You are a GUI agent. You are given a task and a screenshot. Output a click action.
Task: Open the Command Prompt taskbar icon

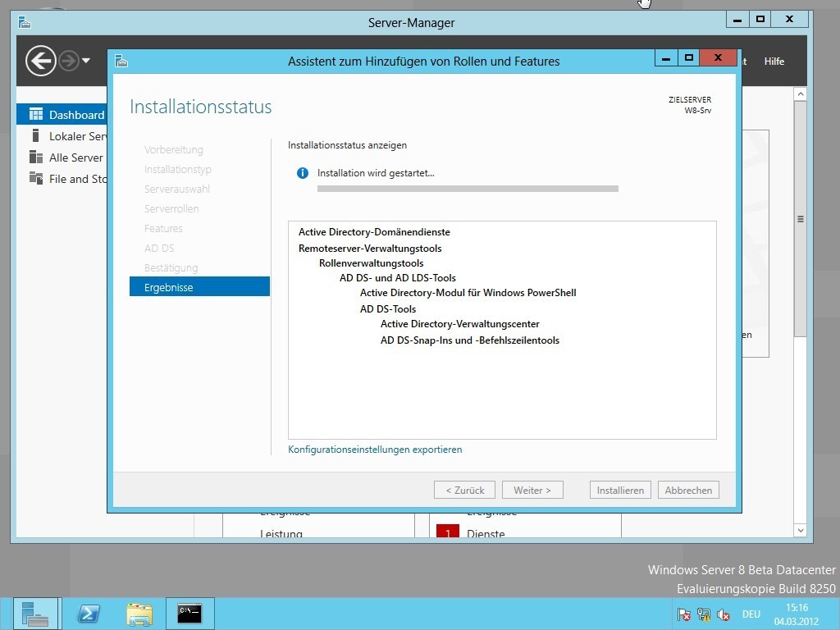(x=190, y=614)
